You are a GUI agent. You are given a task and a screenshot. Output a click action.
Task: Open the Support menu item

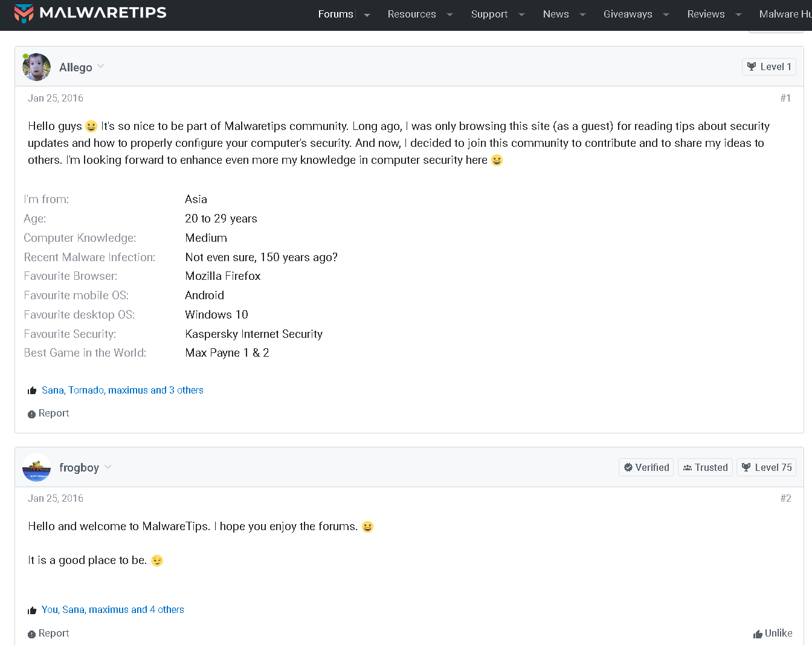(489, 14)
